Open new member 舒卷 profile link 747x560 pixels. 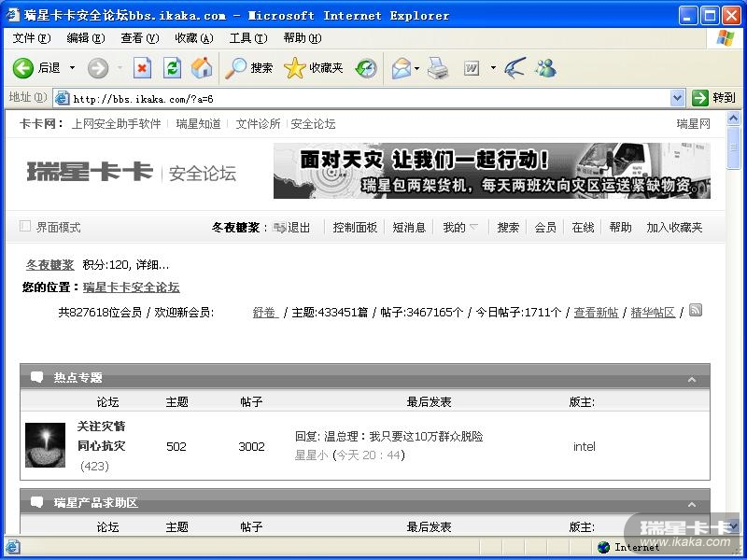pyautogui.click(x=265, y=313)
